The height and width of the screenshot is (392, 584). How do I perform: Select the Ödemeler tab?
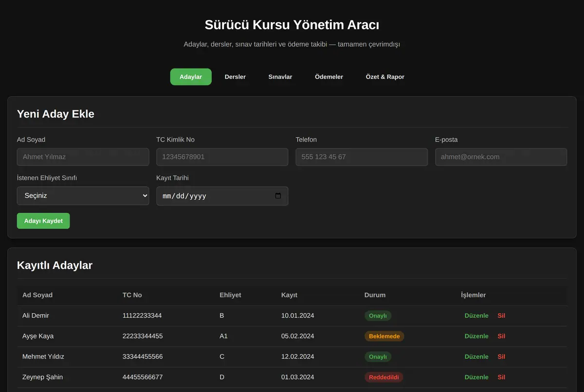tap(329, 77)
